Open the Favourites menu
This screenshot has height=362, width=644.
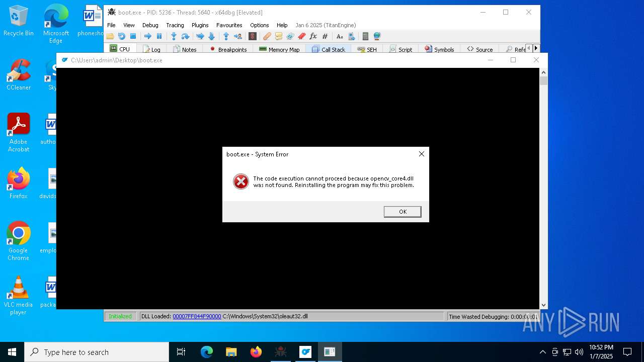click(x=229, y=25)
